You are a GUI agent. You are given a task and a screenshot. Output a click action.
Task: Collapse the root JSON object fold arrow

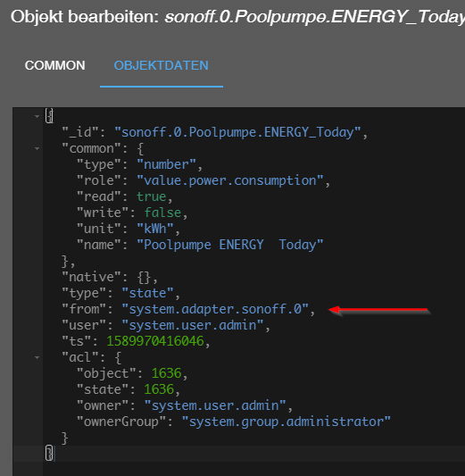click(x=37, y=116)
